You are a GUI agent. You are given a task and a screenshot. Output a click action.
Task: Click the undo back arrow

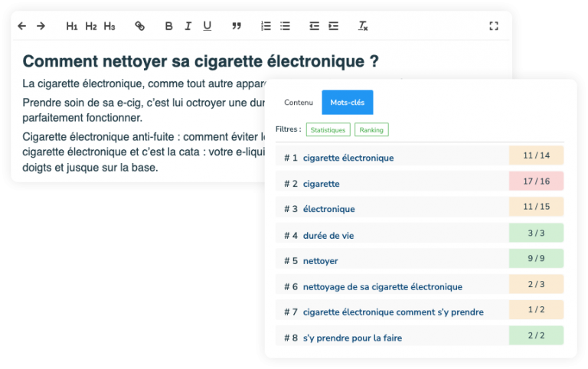pos(21,26)
